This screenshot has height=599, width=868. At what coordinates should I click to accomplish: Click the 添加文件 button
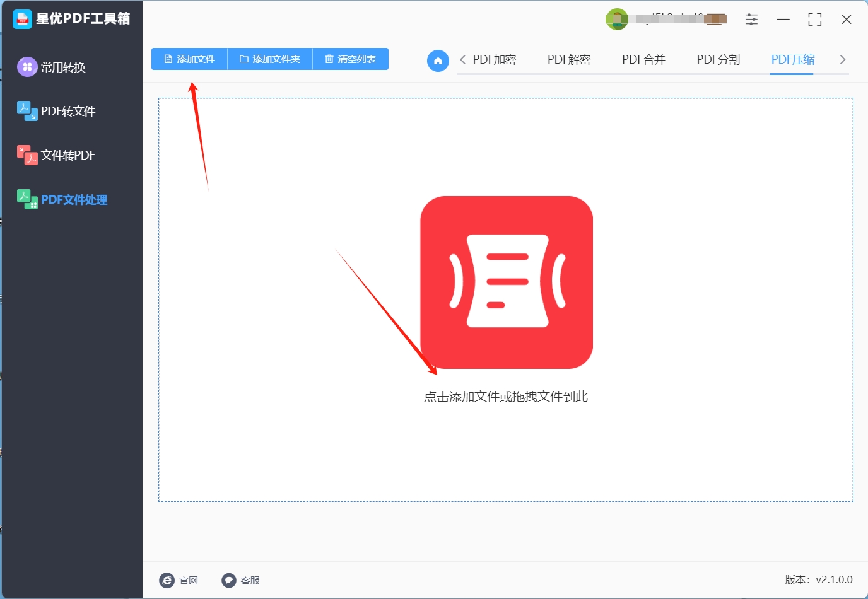[x=189, y=59]
